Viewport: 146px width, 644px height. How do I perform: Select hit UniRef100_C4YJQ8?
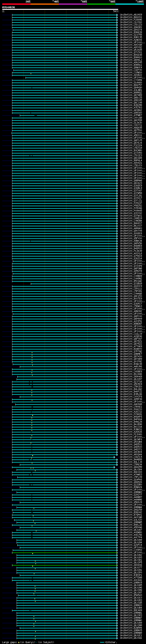pos(131,118)
